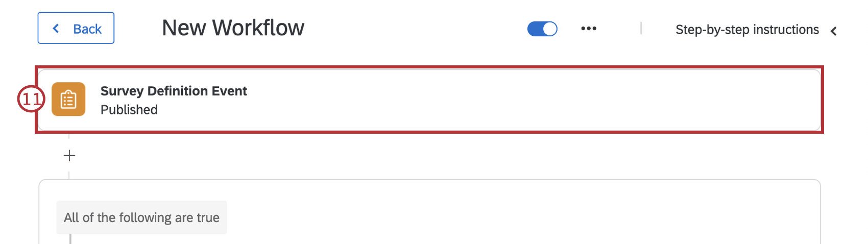Open the Survey Definition Event card
The width and height of the screenshot is (868, 244).
tap(429, 100)
